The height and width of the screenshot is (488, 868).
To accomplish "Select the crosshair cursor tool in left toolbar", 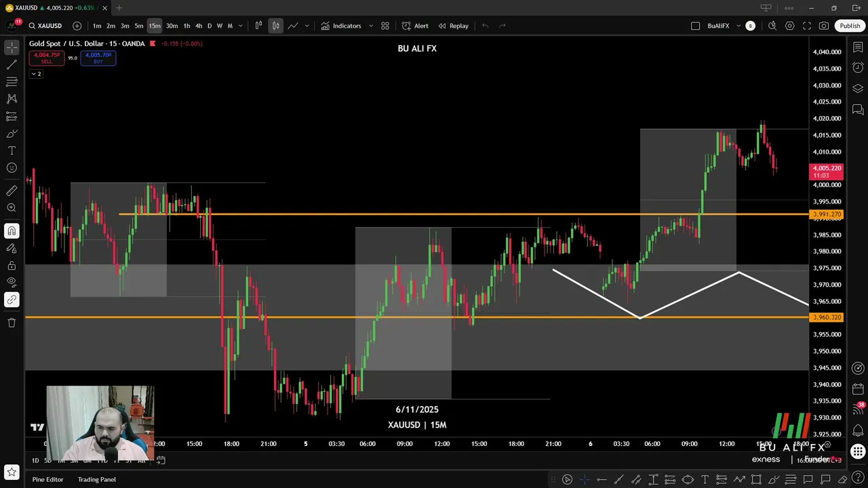I will (12, 47).
